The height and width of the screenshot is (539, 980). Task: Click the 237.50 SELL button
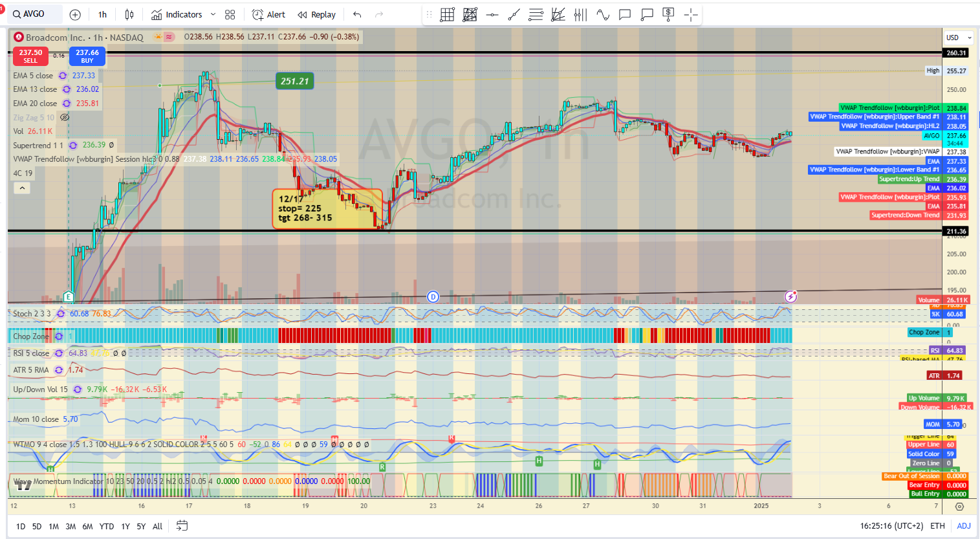pos(30,56)
